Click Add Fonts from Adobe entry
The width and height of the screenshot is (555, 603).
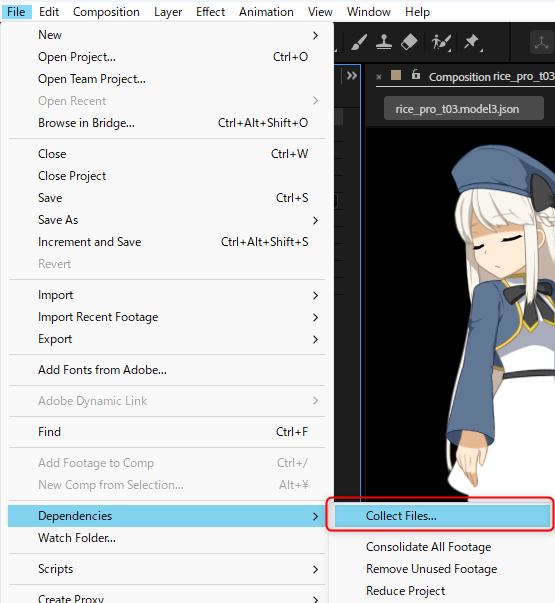click(167, 370)
